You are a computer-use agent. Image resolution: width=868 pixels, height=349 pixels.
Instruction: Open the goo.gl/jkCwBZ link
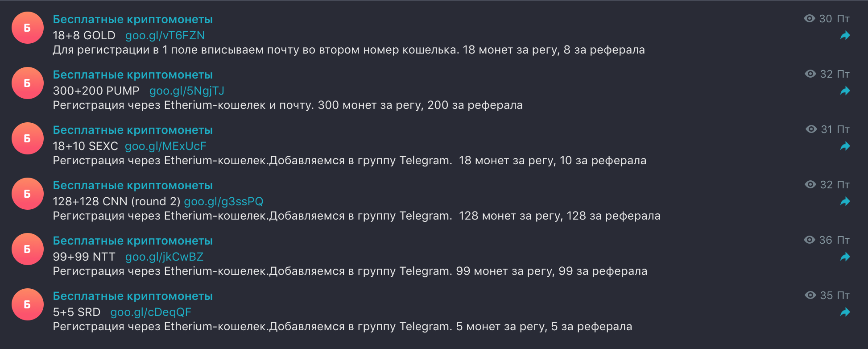click(164, 257)
